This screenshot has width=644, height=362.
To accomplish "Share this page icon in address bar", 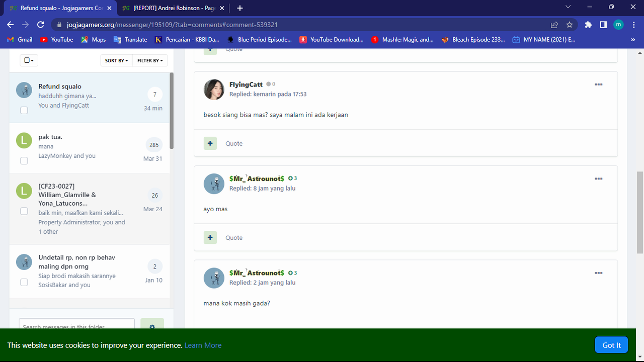I will click(554, 25).
